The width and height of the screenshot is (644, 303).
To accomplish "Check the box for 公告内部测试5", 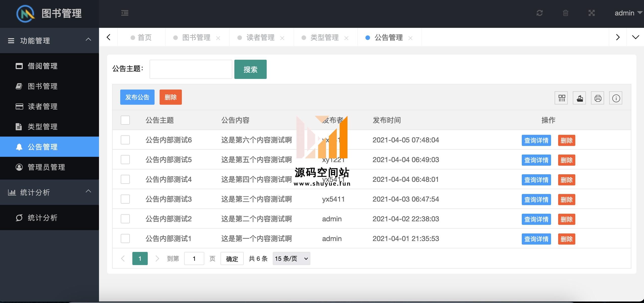I will (125, 160).
